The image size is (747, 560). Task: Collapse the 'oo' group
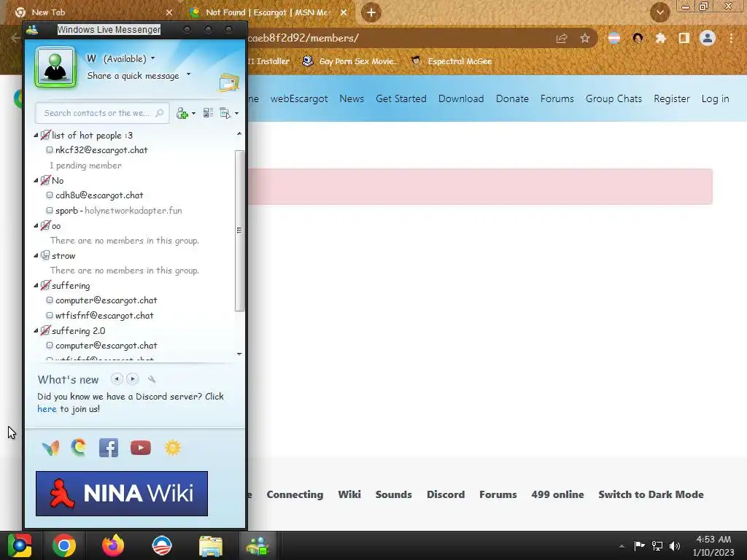pos(36,226)
